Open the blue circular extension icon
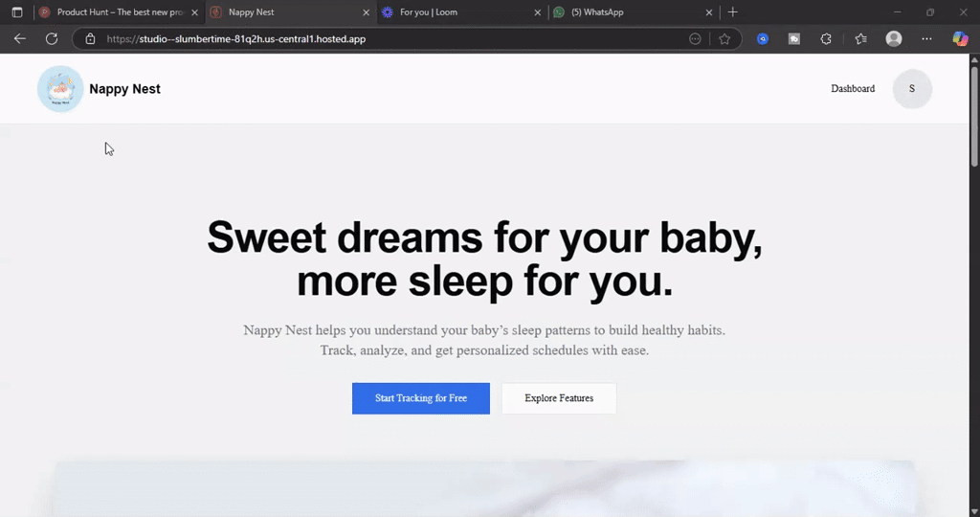The height and width of the screenshot is (517, 980). tap(763, 38)
